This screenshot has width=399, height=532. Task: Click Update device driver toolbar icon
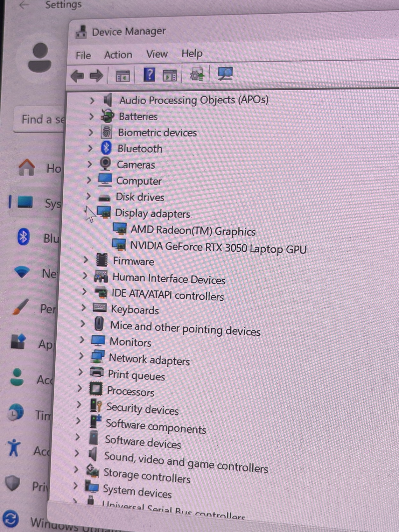point(197,74)
